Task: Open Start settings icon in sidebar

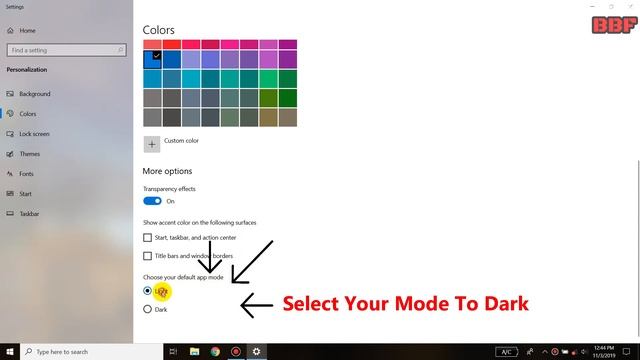Action: 10,193
